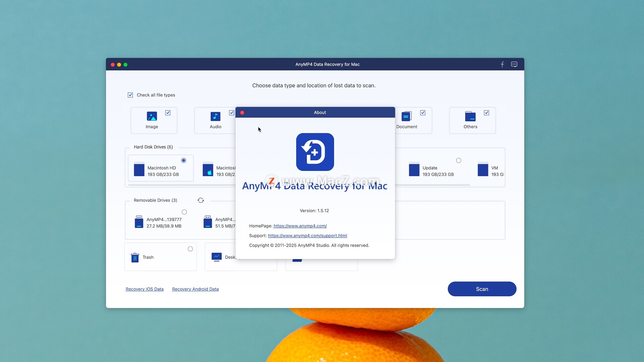Open the anymp4.com support.html link
The image size is (644, 362).
[x=307, y=236]
